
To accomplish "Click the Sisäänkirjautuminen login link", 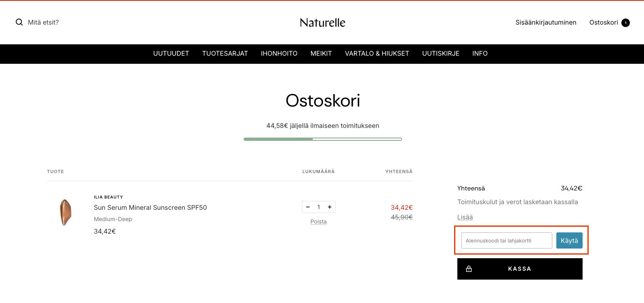I will 546,23.
